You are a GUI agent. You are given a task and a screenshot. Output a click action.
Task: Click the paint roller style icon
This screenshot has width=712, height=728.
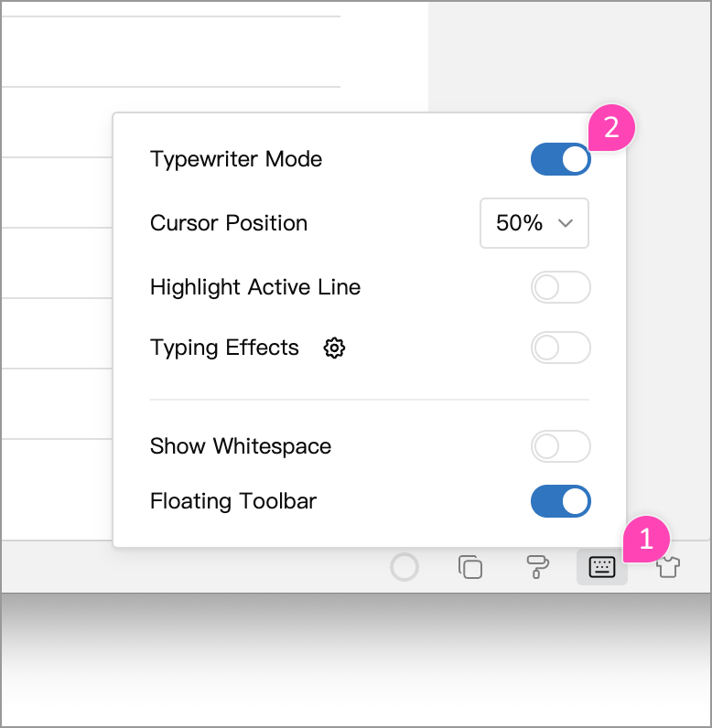coord(537,567)
